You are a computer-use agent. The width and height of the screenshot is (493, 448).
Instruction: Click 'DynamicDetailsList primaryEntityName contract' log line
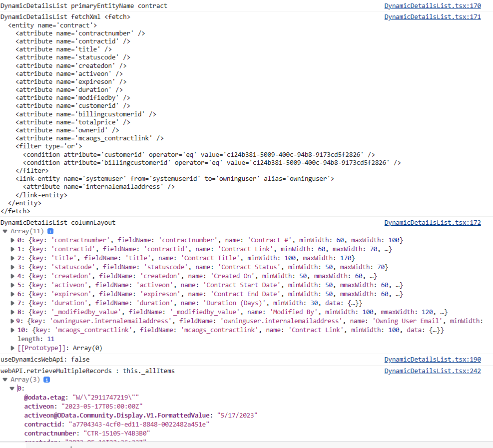pyautogui.click(x=83, y=5)
